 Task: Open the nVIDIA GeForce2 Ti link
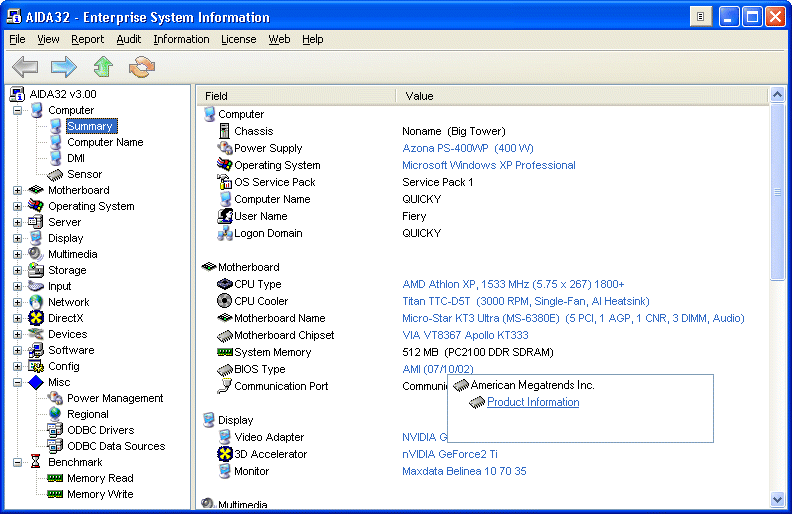click(x=450, y=454)
